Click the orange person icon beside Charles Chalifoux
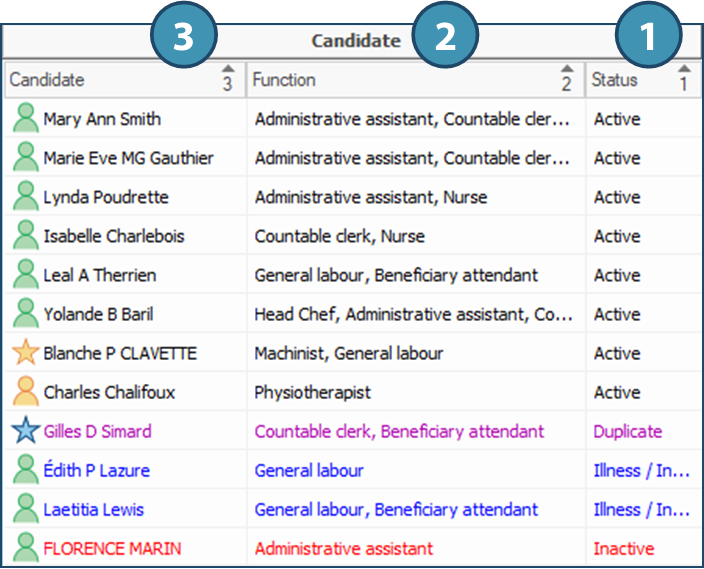The width and height of the screenshot is (704, 569). pos(25,392)
